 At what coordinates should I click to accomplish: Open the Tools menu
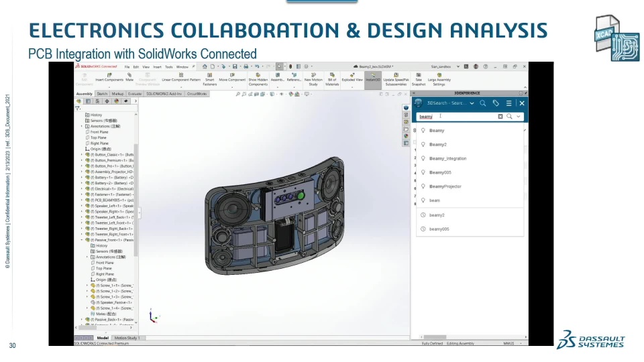(169, 67)
